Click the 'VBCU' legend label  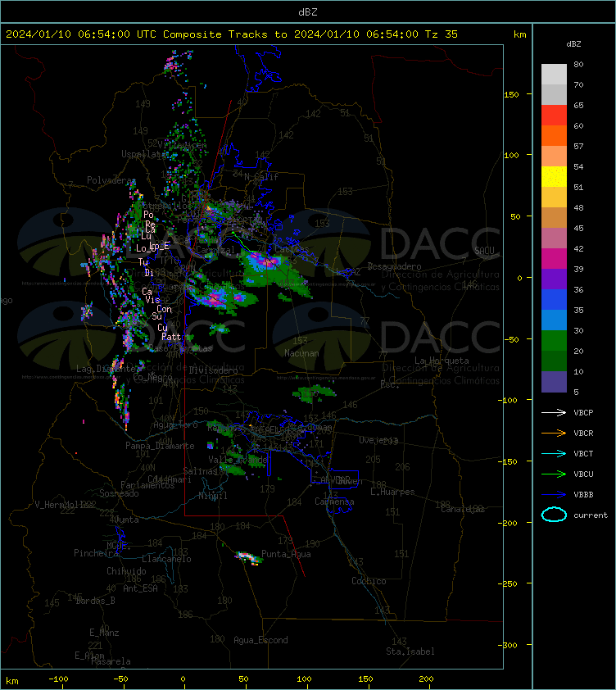(x=583, y=474)
